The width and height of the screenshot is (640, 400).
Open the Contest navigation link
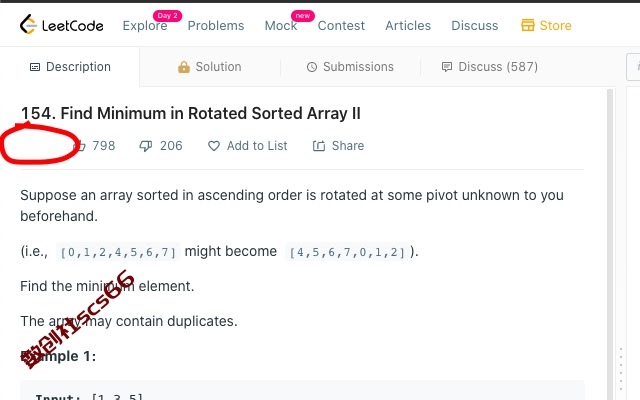pyautogui.click(x=341, y=26)
